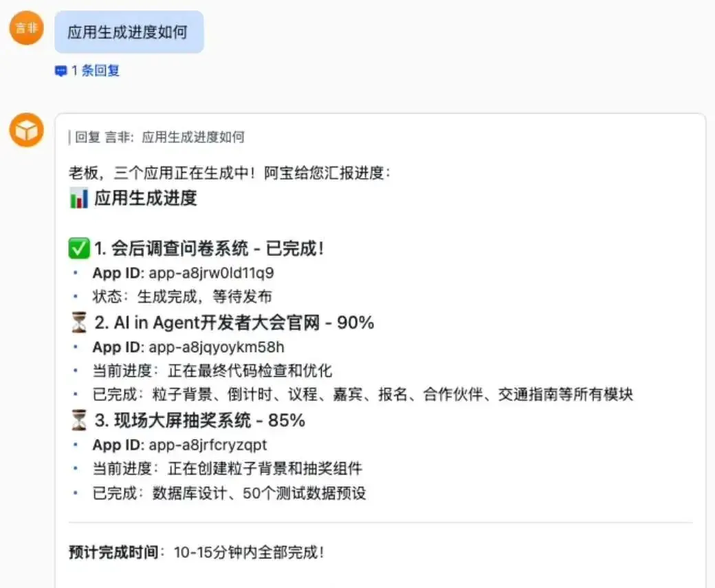Click 言非's orange user avatar
This screenshot has height=588, width=715.
coord(26,28)
